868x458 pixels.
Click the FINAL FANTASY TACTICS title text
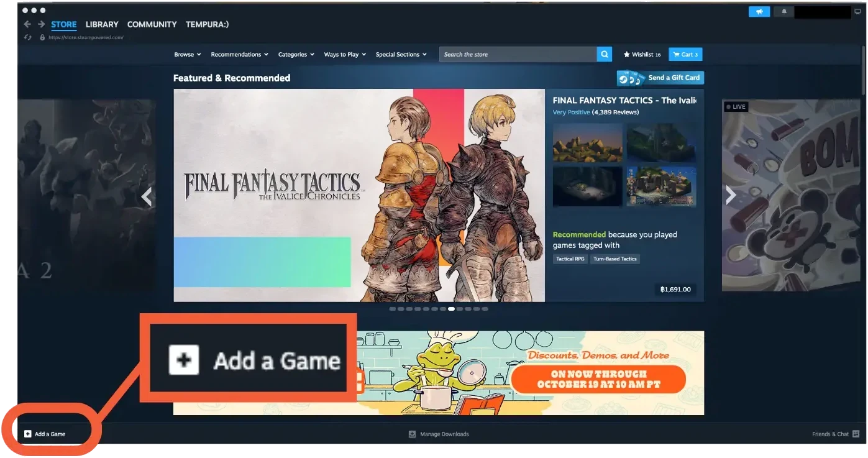pyautogui.click(x=624, y=100)
